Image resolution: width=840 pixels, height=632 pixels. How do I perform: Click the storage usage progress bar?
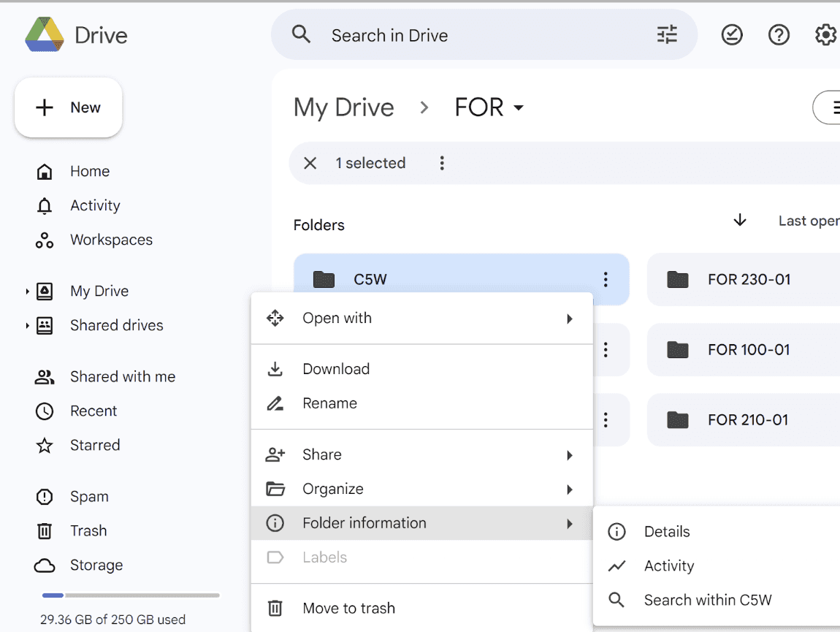[131, 595]
